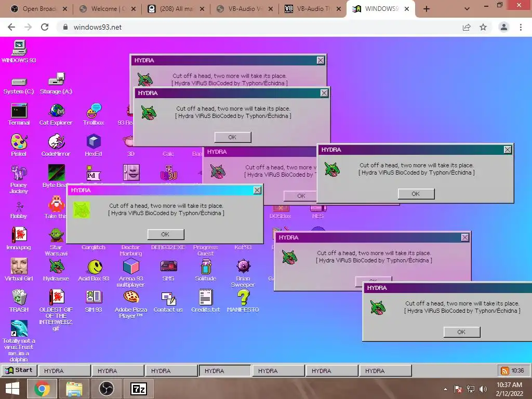Go back to the previous page
Image resolution: width=532 pixels, height=399 pixels.
[11, 27]
